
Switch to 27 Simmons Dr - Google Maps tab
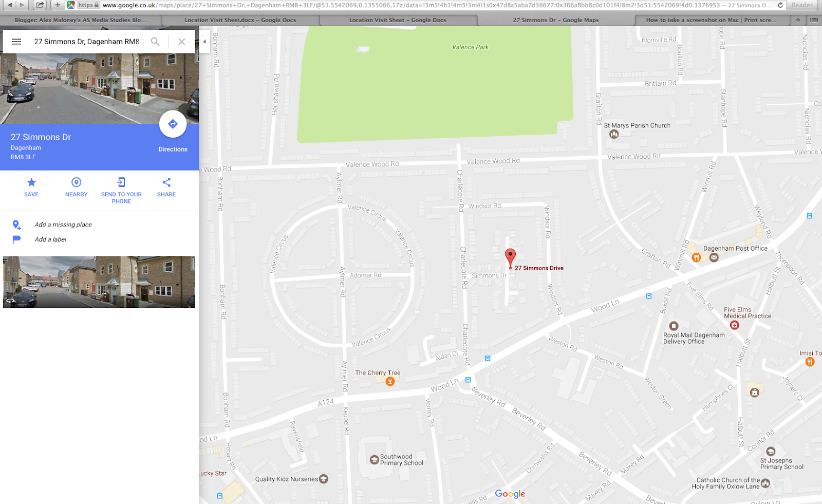[x=556, y=20]
